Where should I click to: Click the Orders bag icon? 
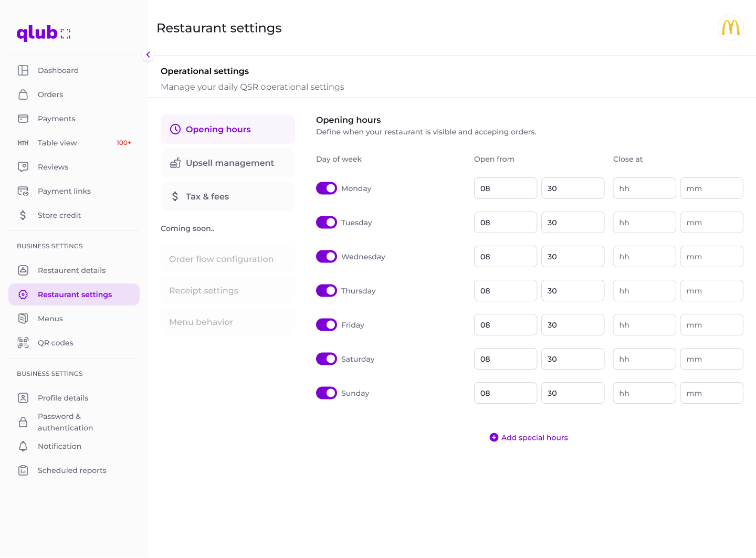[x=23, y=94]
